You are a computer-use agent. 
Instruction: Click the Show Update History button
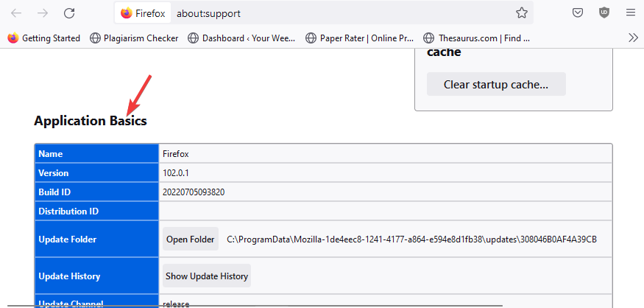207,276
